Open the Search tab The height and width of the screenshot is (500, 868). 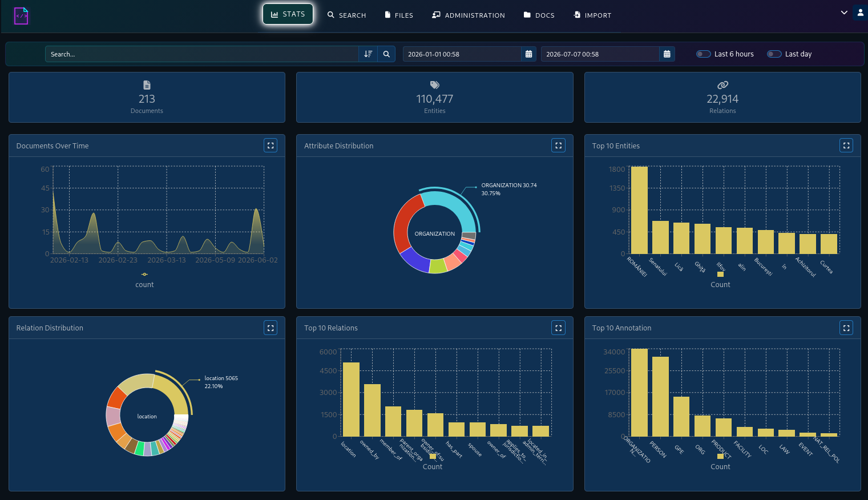click(x=347, y=15)
